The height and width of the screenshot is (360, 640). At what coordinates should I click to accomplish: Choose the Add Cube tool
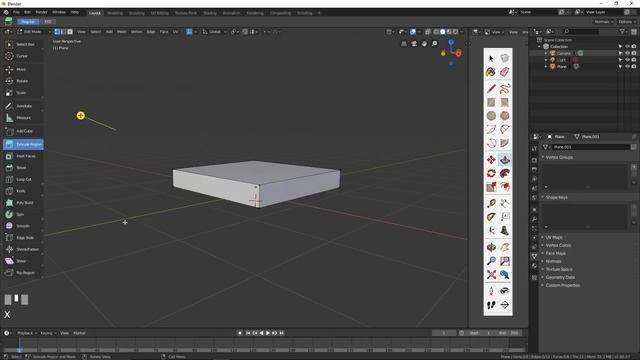click(23, 131)
